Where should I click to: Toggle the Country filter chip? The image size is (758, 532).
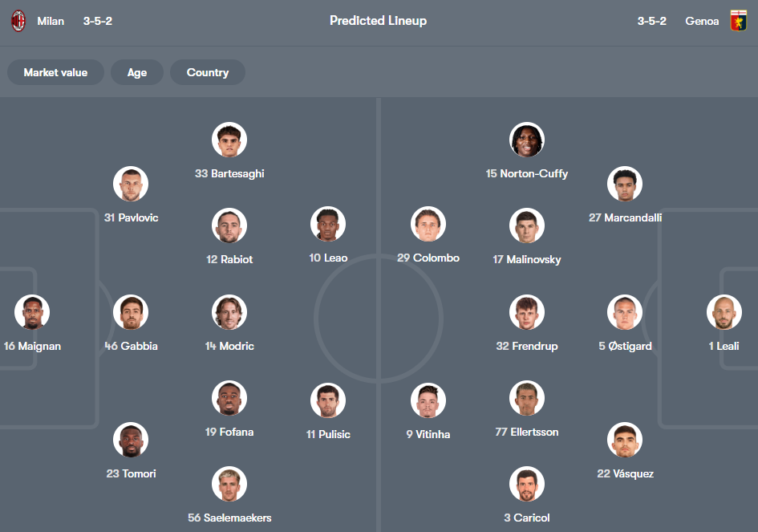208,72
